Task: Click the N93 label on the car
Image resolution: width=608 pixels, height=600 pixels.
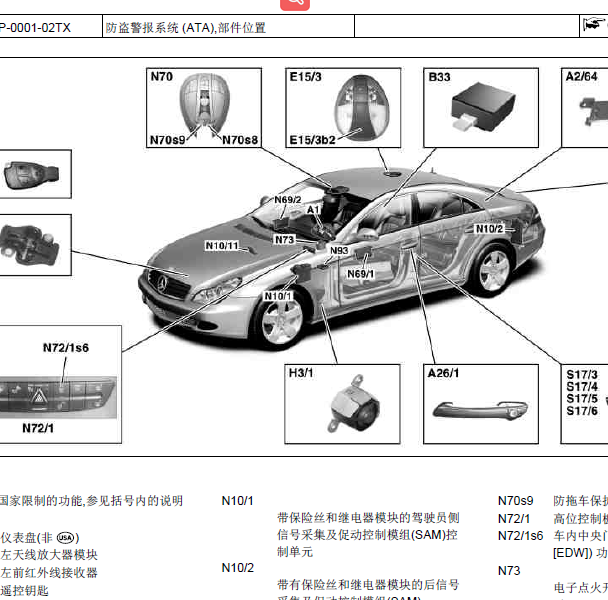Action: click(339, 250)
